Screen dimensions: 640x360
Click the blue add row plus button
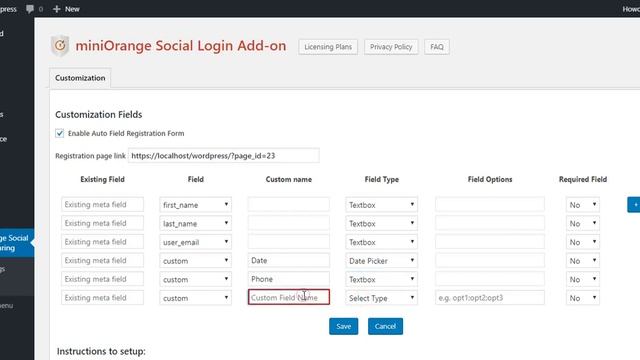634,204
